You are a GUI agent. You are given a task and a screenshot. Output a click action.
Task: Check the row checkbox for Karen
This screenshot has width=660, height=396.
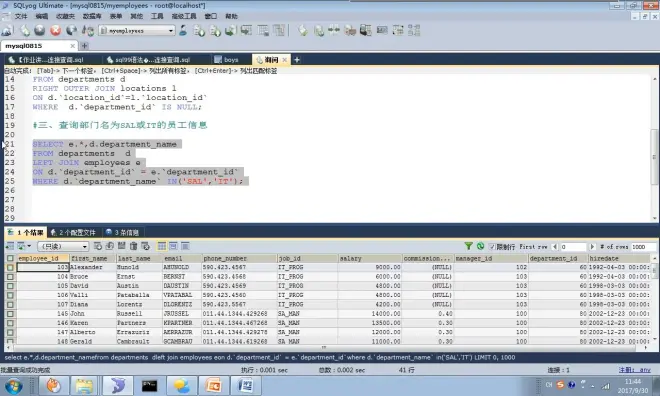10,323
